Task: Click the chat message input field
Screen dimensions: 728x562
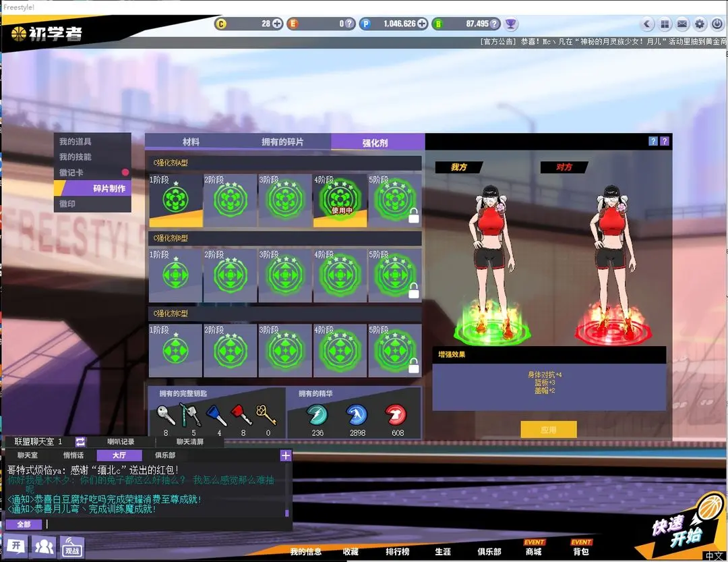Action: coord(166,524)
